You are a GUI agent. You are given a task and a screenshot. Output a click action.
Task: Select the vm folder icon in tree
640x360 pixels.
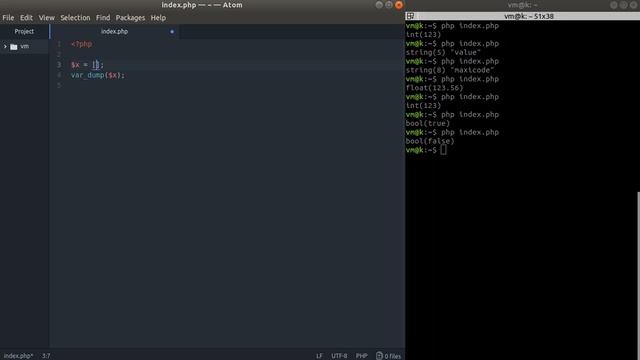[x=13, y=47]
